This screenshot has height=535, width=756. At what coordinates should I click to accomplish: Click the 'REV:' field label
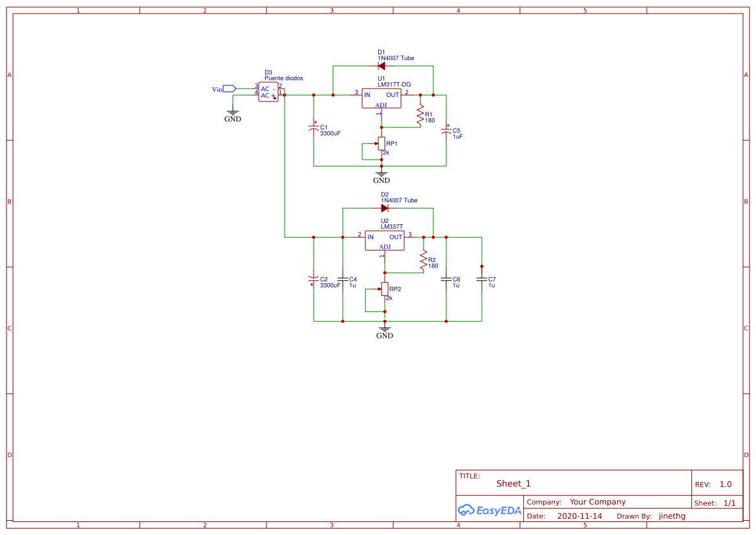tap(702, 485)
